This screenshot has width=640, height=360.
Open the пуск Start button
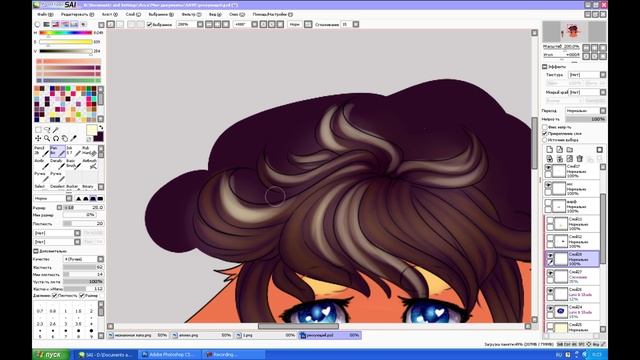[x=51, y=354]
